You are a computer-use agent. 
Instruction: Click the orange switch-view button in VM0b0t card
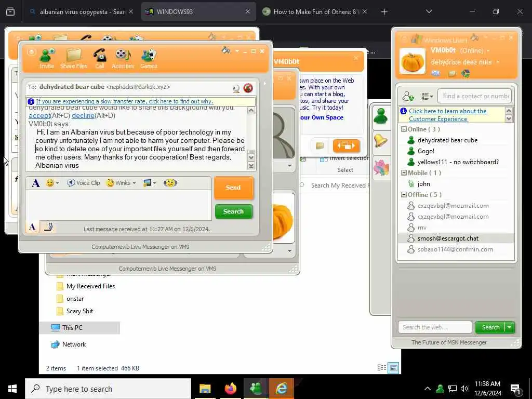[x=346, y=145]
